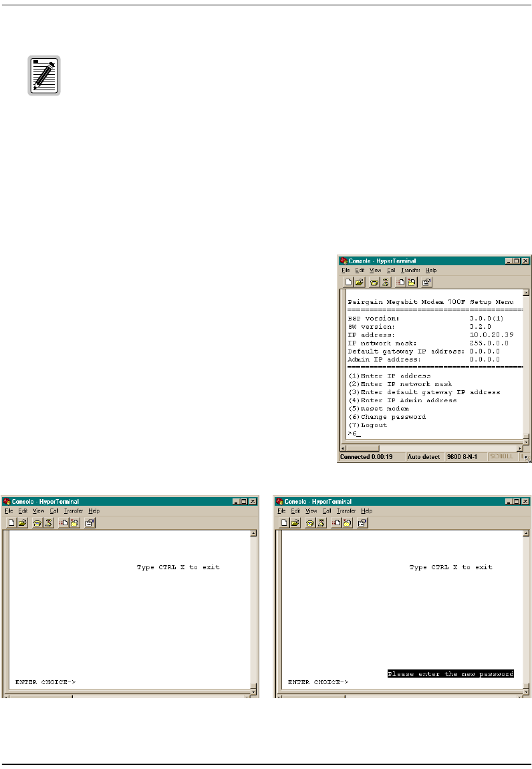The image size is (532, 769).
Task: Open File menu in lower-left HyperTerminal window
Action: click(x=9, y=511)
